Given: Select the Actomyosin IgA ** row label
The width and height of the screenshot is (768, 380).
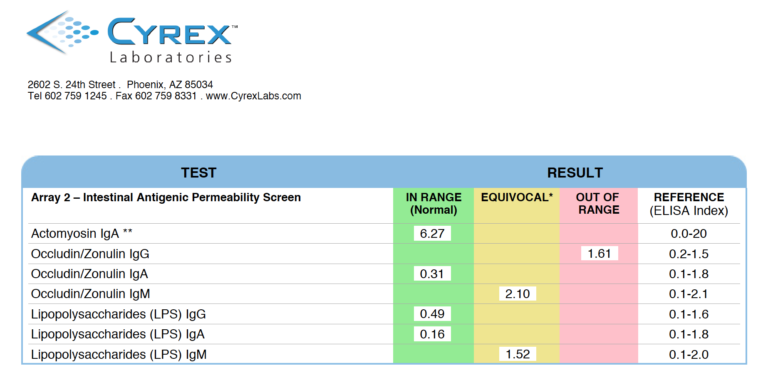Looking at the screenshot, I should tap(82, 234).
